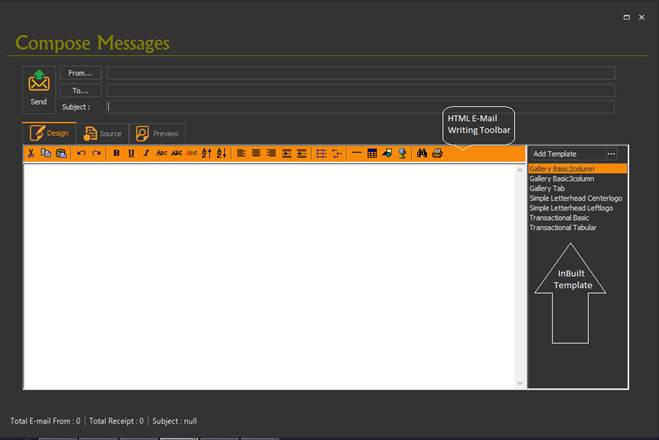Maximize the Compose Messages window
The image size is (659, 440).
627,17
